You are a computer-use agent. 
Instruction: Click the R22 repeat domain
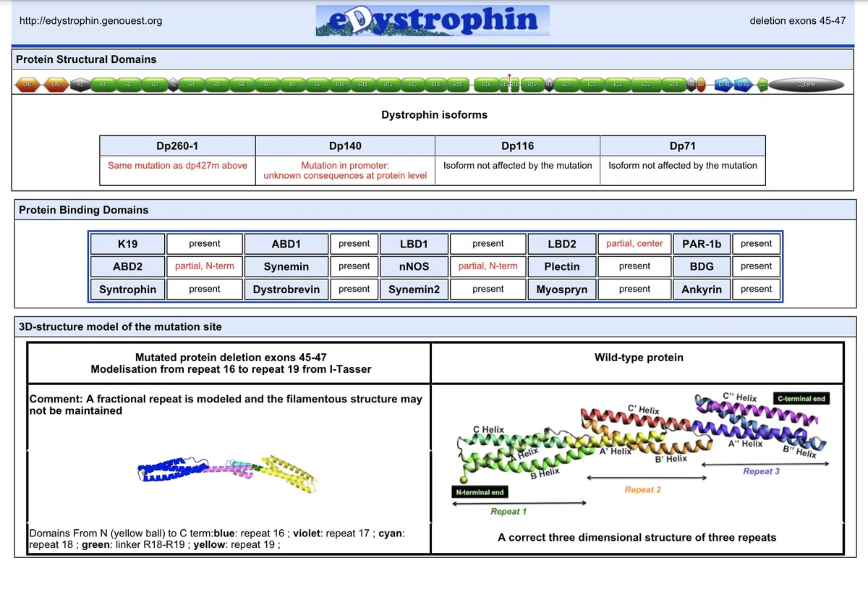pos(618,85)
